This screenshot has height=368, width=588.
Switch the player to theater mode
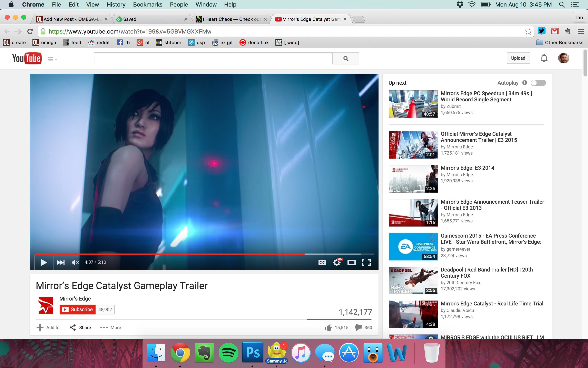pos(351,262)
